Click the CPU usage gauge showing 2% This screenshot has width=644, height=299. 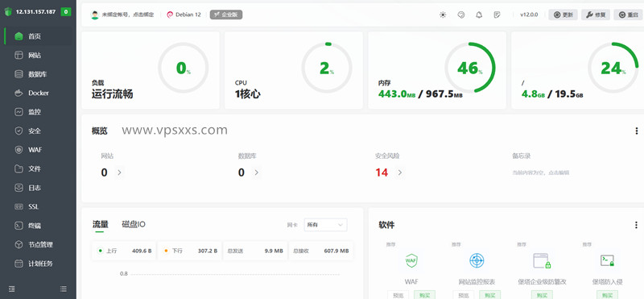coord(327,68)
